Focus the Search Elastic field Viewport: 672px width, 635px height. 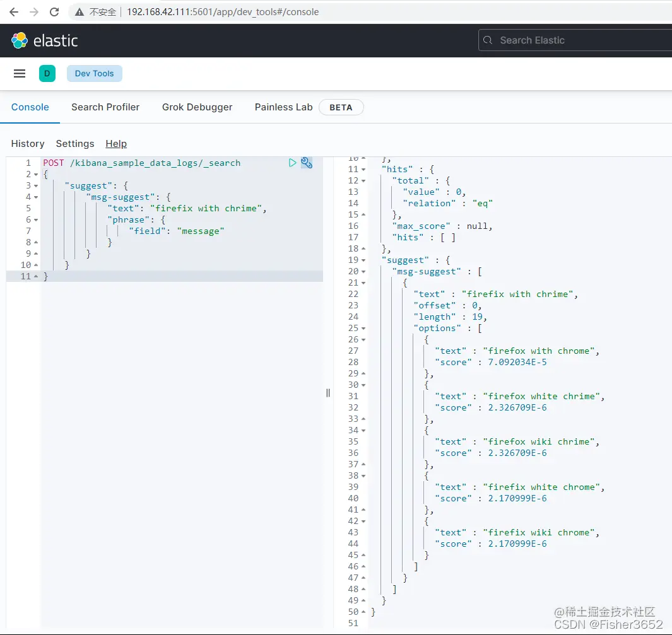(x=575, y=40)
